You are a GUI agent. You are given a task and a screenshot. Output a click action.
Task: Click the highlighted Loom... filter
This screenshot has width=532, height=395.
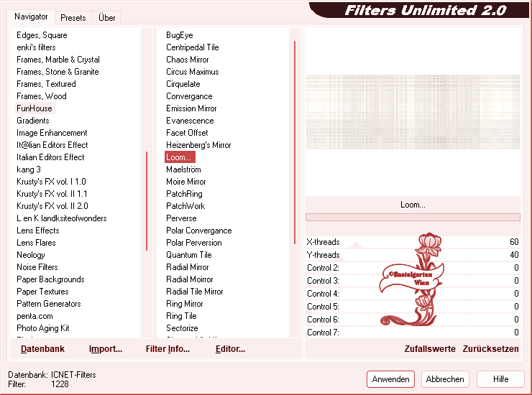180,157
